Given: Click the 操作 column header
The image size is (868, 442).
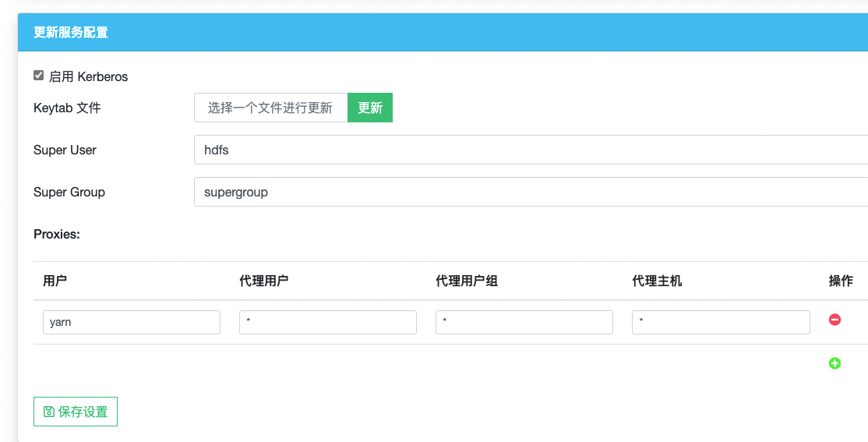Looking at the screenshot, I should [x=841, y=281].
